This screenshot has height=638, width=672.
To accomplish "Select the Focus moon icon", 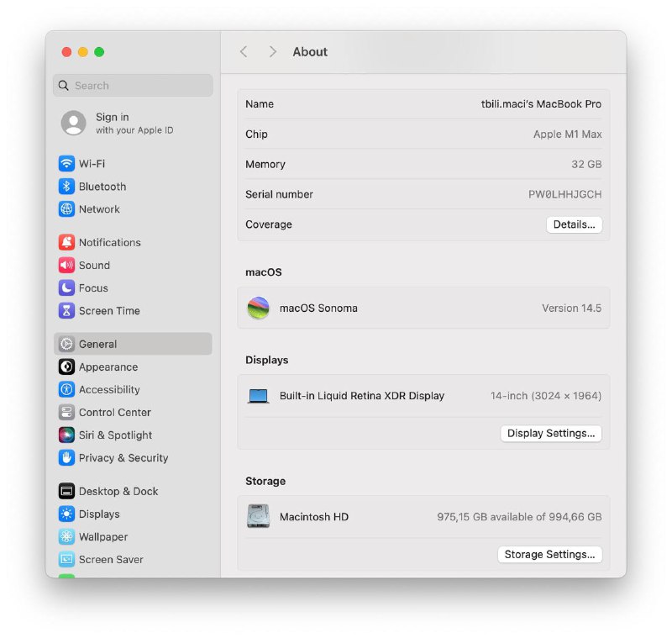I will (x=66, y=287).
